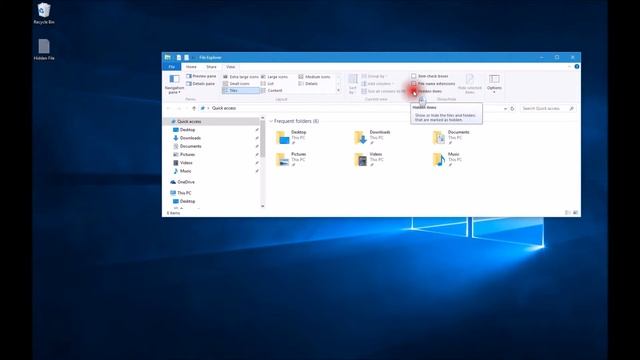The image size is (640, 360).
Task: Switch to the Share tab
Action: coord(211,67)
